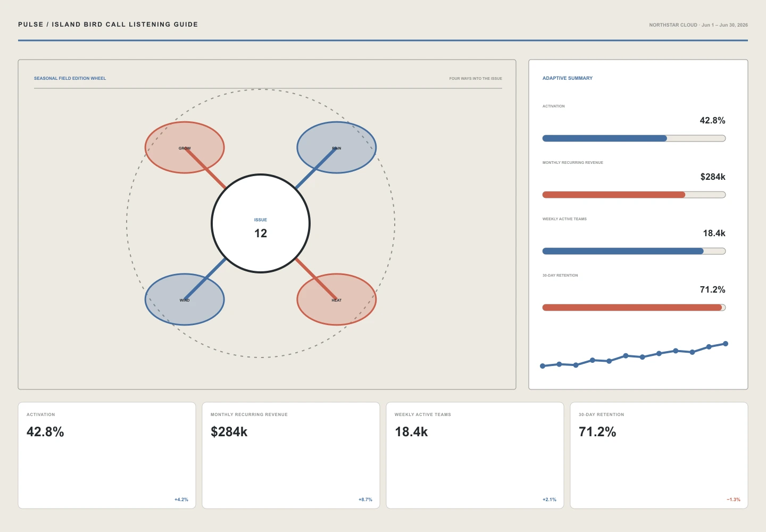
Task: Click the +8.7% change value
Action: pyautogui.click(x=365, y=500)
